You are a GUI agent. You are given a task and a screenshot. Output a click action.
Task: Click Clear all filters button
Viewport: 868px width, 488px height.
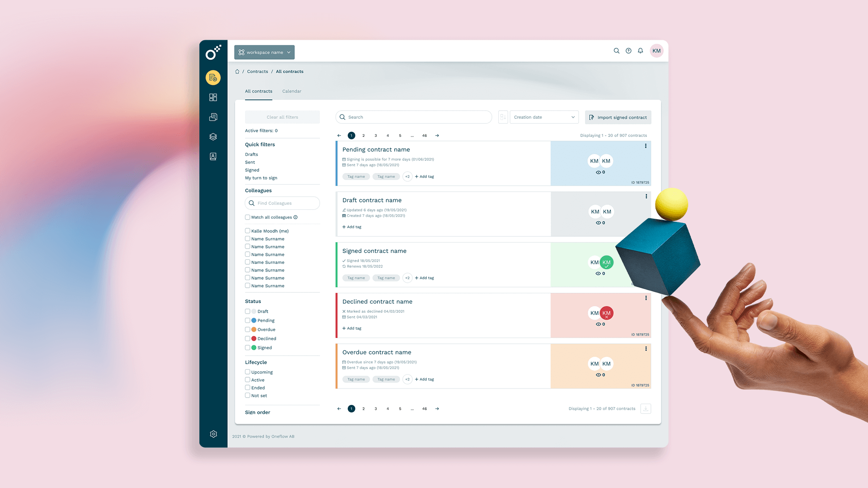click(282, 117)
